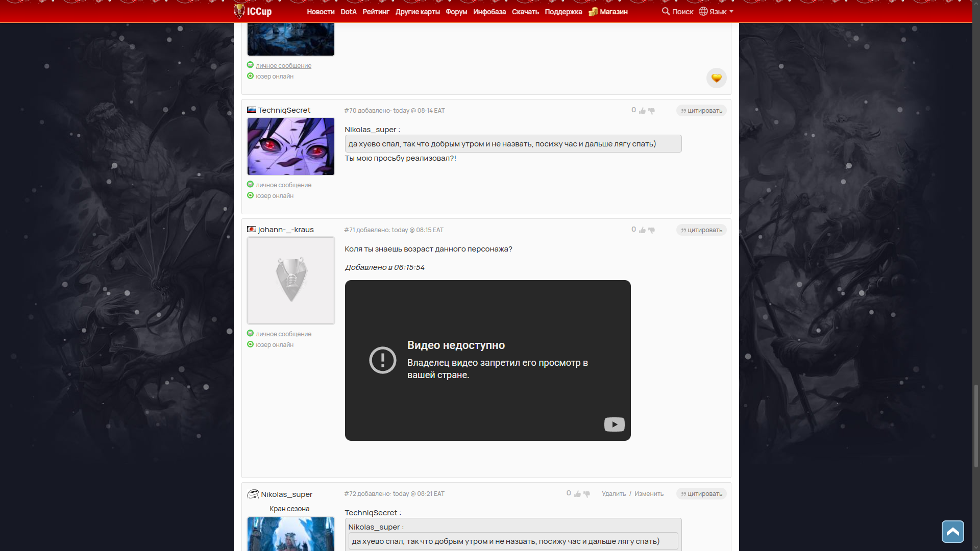Dislike johann-_-kraus post #71
The image size is (980, 551).
[651, 230]
